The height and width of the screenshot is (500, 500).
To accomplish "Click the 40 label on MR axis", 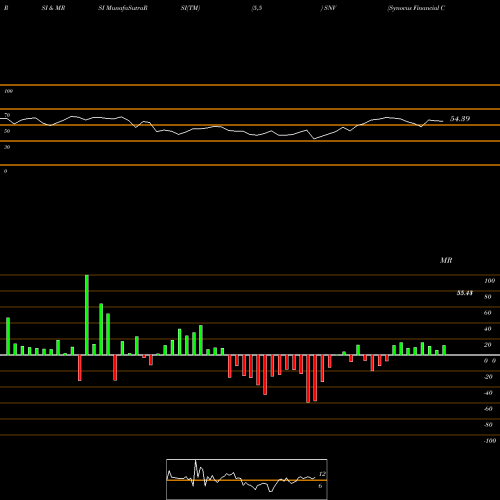I will tap(488, 329).
